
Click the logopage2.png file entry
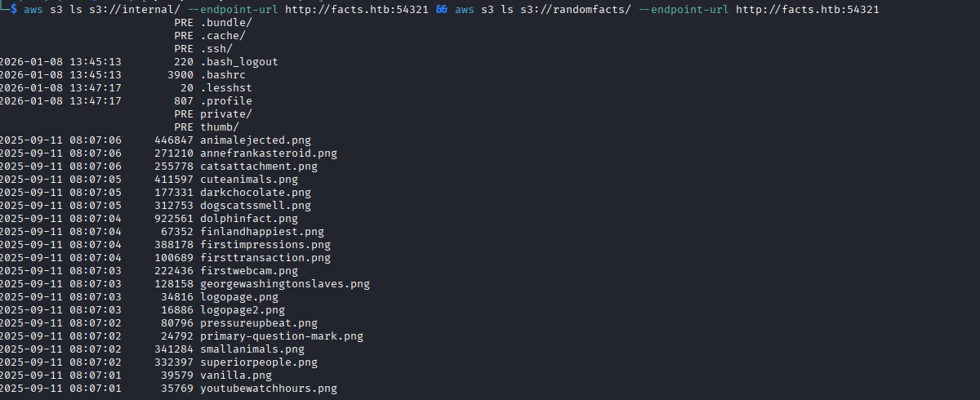pos(242,310)
